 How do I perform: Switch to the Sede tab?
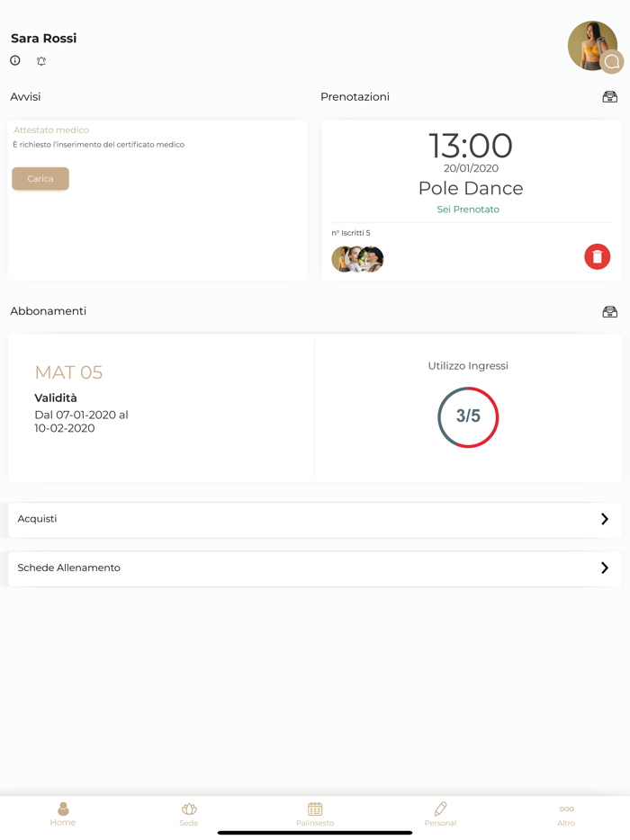point(189,813)
